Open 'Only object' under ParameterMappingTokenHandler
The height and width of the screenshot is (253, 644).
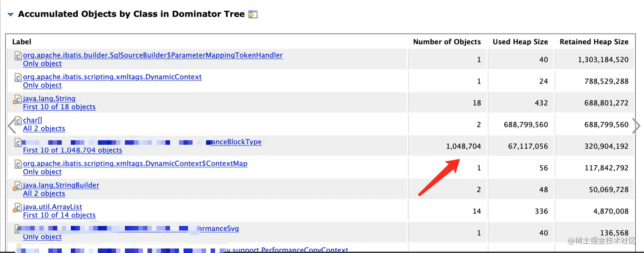click(x=42, y=63)
